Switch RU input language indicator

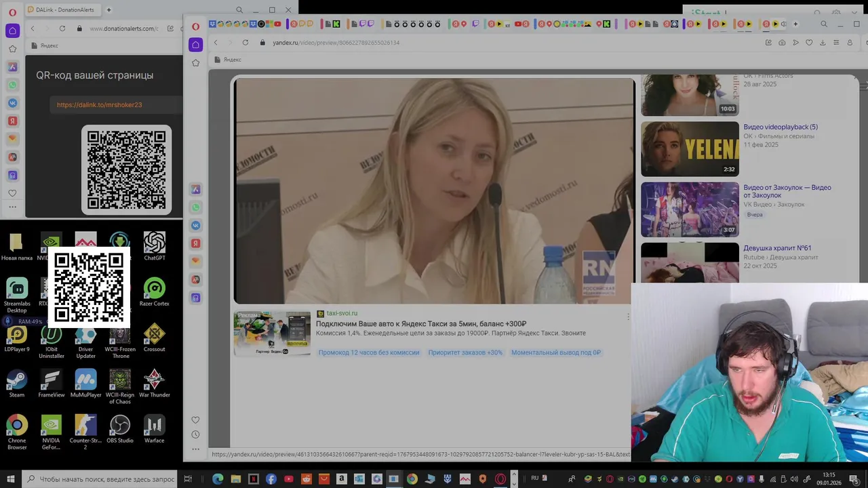tap(535, 478)
